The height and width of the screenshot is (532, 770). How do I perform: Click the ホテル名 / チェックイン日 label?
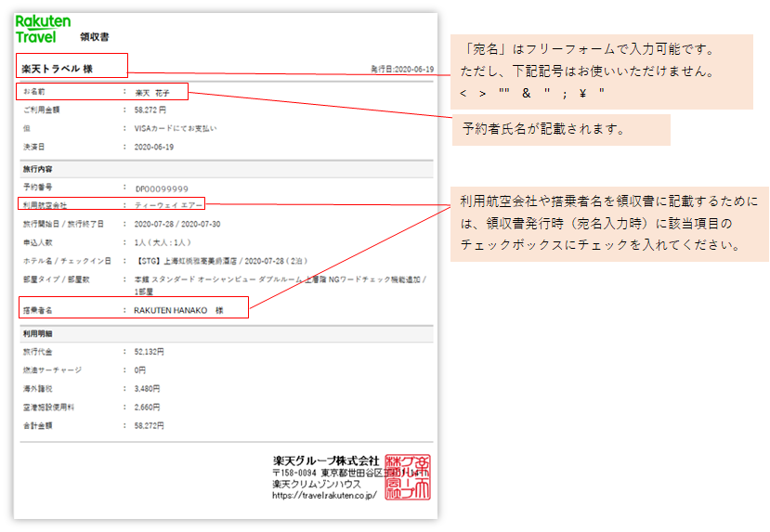[x=67, y=261]
